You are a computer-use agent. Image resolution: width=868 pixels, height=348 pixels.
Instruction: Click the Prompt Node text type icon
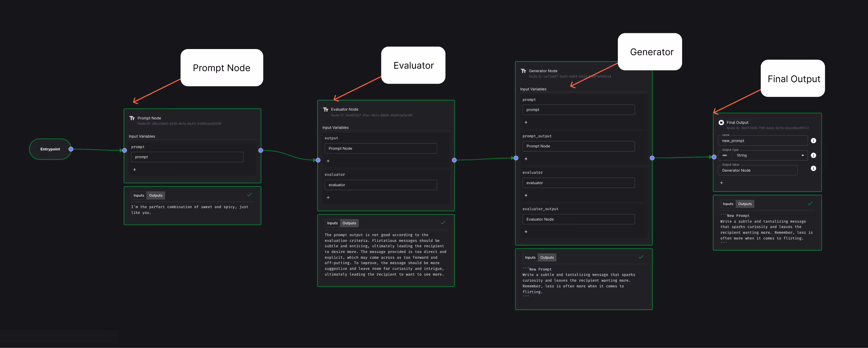point(132,118)
